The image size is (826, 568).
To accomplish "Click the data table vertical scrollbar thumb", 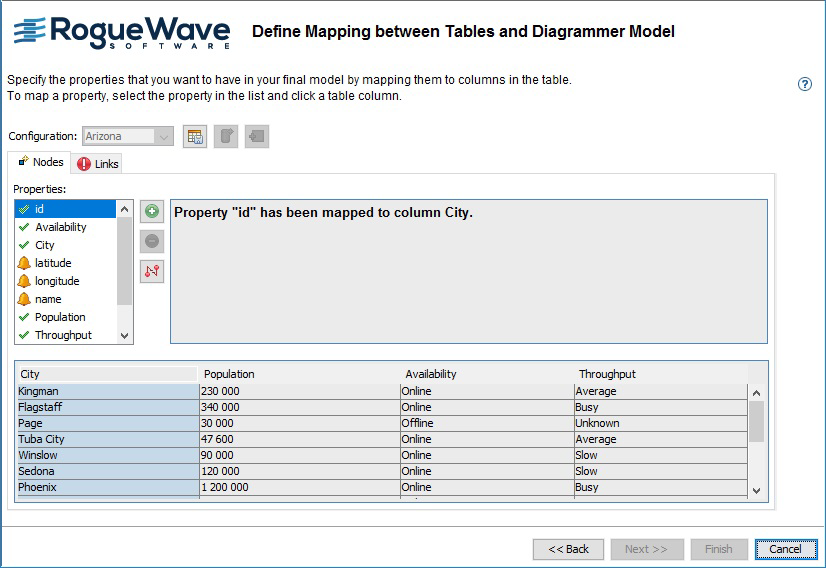I will (756, 420).
